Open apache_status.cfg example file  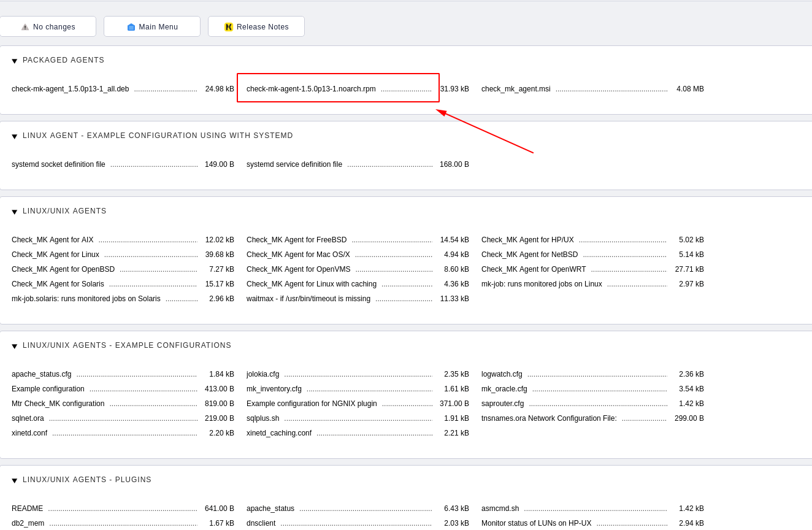click(41, 374)
